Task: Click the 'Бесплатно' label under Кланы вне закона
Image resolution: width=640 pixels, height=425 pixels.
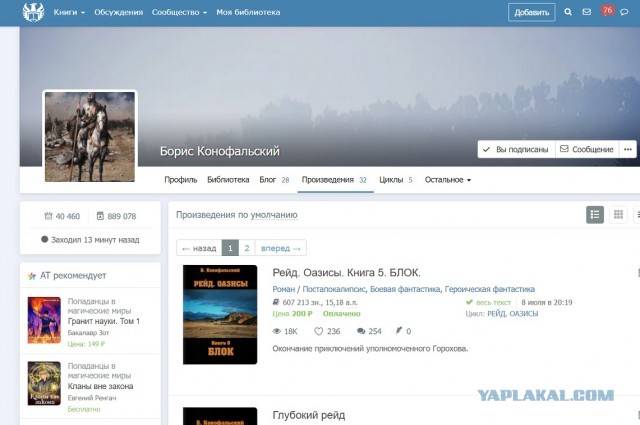Action: click(84, 409)
